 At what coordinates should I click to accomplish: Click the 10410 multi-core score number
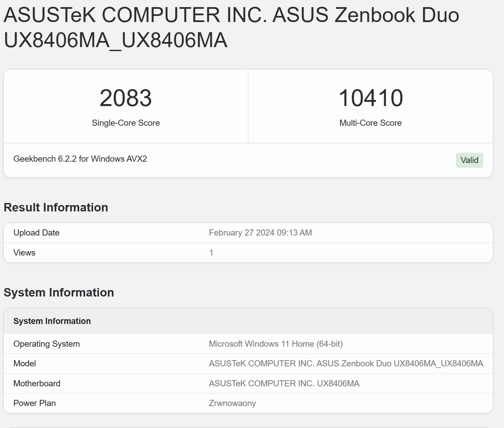coord(370,98)
